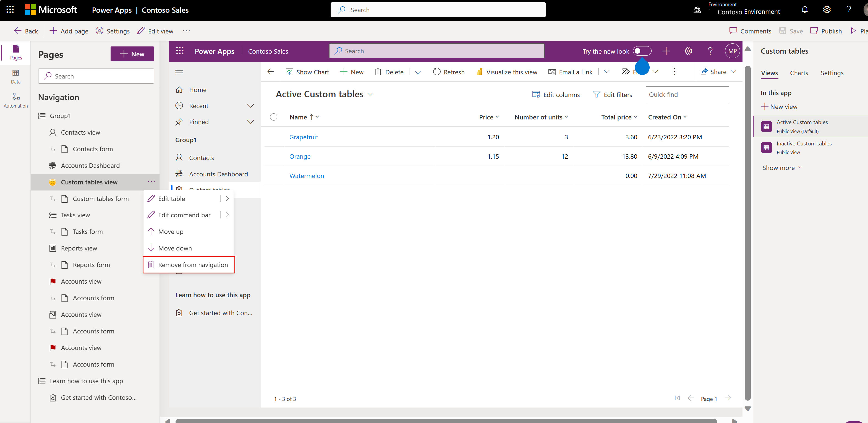Click the Refresh icon in command bar
The width and height of the screenshot is (868, 423).
tap(437, 72)
